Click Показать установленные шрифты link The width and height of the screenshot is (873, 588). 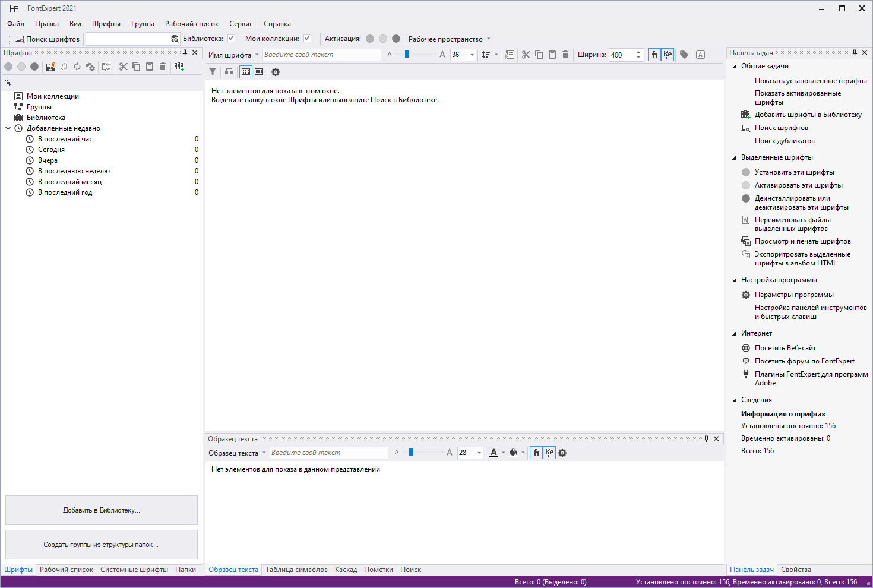[811, 81]
